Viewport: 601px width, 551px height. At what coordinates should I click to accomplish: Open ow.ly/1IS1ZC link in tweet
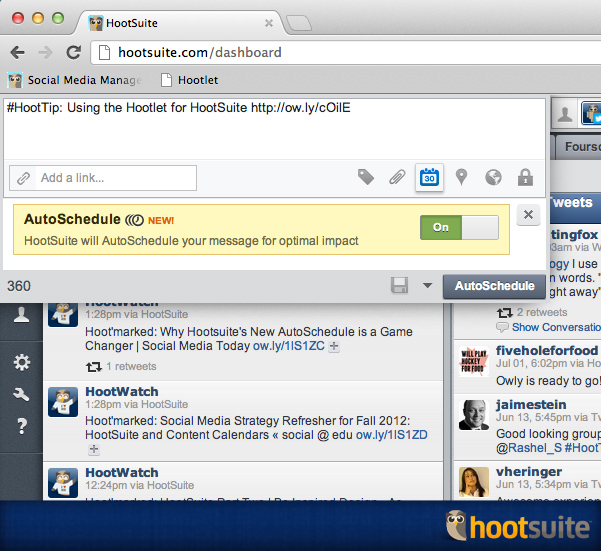click(289, 346)
